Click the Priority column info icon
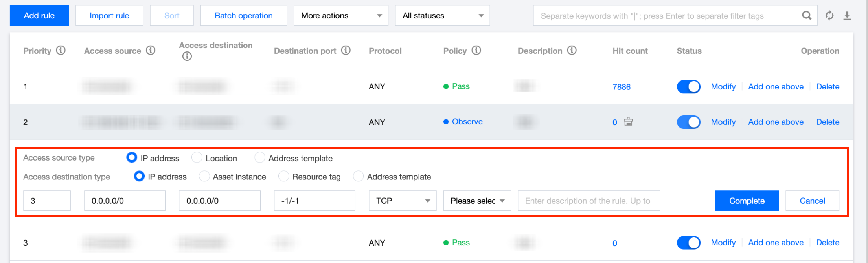This screenshot has height=263, width=868. pos(61,51)
